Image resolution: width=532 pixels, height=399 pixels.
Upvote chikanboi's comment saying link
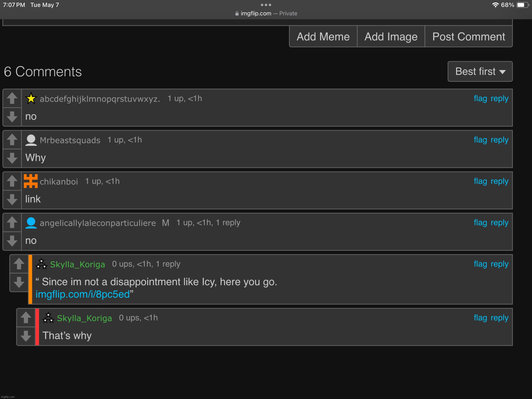point(12,181)
